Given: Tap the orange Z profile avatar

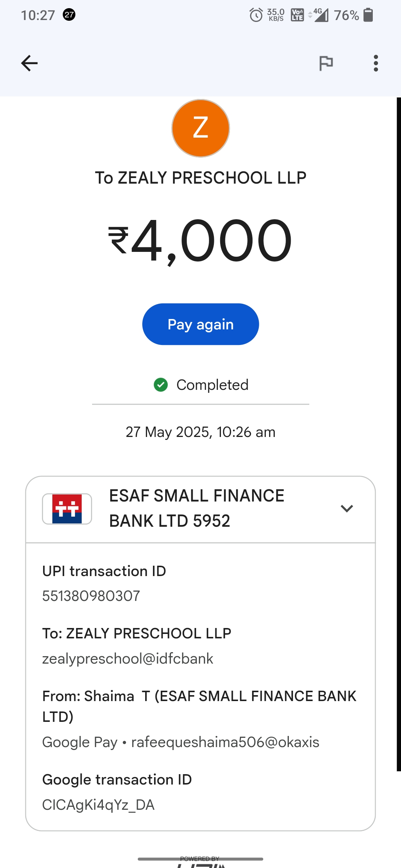Looking at the screenshot, I should click(x=200, y=128).
